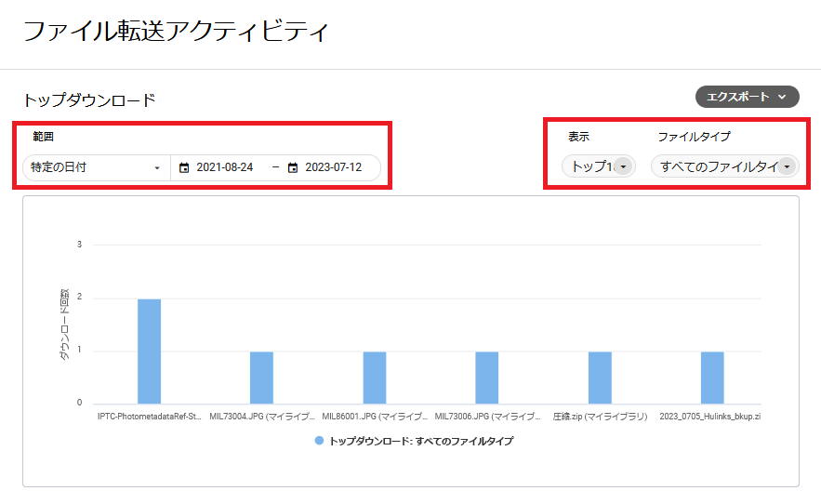This screenshot has width=821, height=504.
Task: Open the ファイルタイプ file type dropdown
Action: [724, 166]
